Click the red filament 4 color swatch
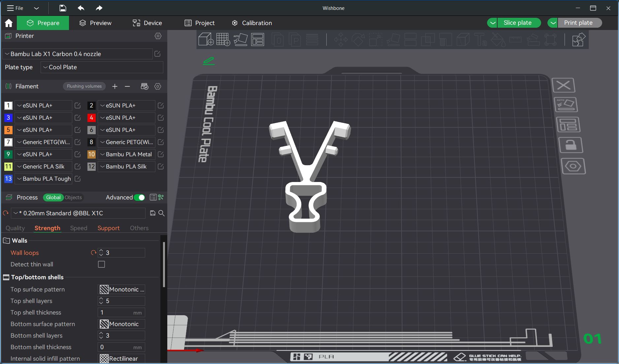This screenshot has width=619, height=364. (x=91, y=118)
